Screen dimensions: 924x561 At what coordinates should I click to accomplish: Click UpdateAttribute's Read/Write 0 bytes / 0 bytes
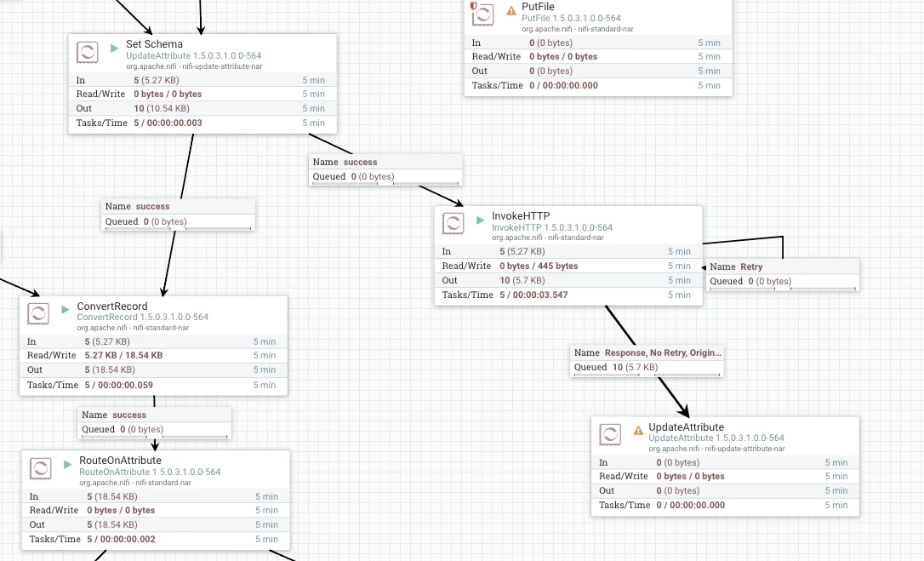tap(691, 477)
